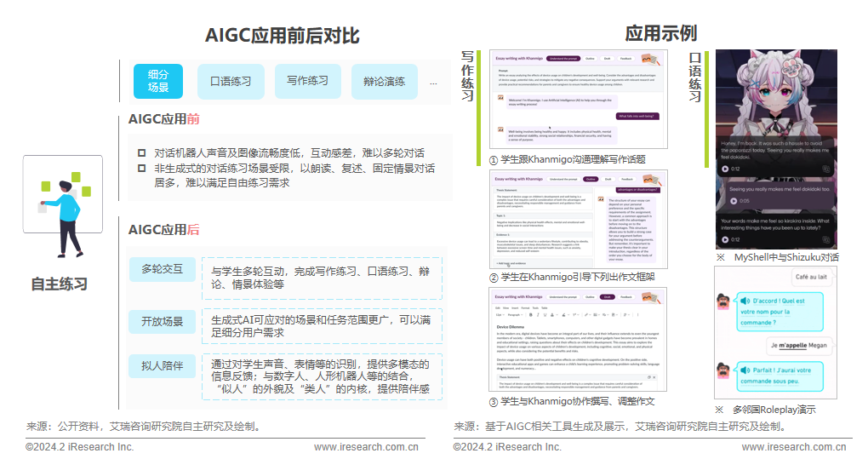Screen dimensions: 868x459
Task: Click caption ② 学生在Khanmigo引导下列出作文框架
Action: click(572, 277)
